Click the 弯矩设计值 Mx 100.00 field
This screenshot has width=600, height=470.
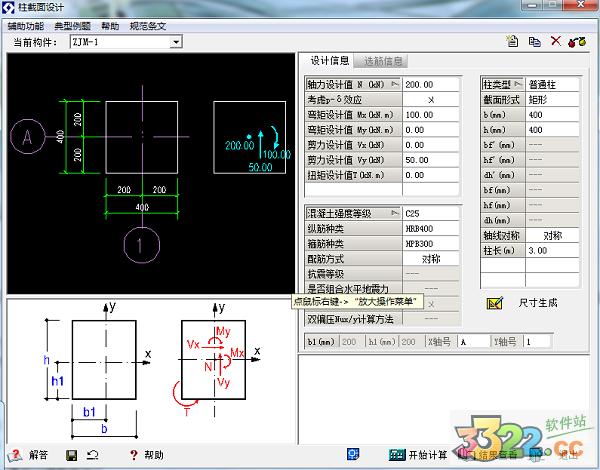(x=431, y=114)
